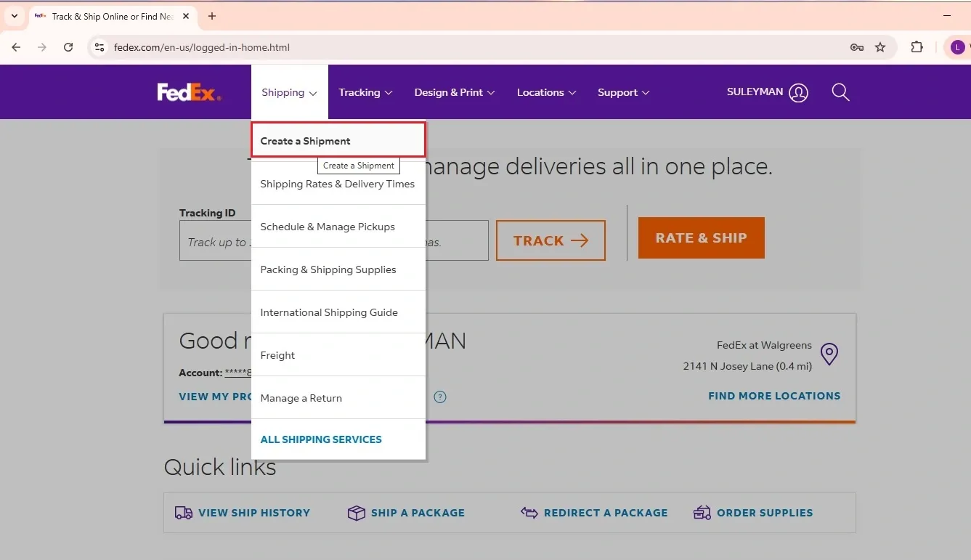This screenshot has width=971, height=560.
Task: Click the FedEx logo
Action: tap(189, 92)
